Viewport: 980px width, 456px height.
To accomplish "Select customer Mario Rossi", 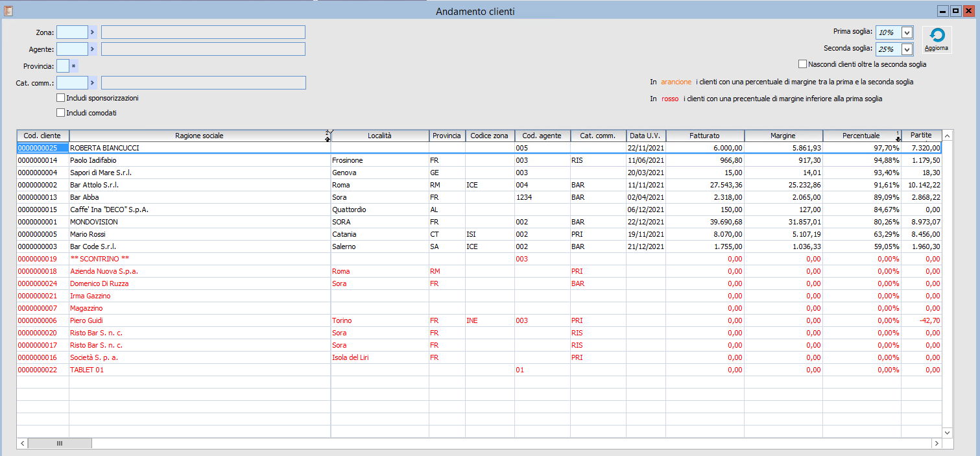I will point(88,234).
